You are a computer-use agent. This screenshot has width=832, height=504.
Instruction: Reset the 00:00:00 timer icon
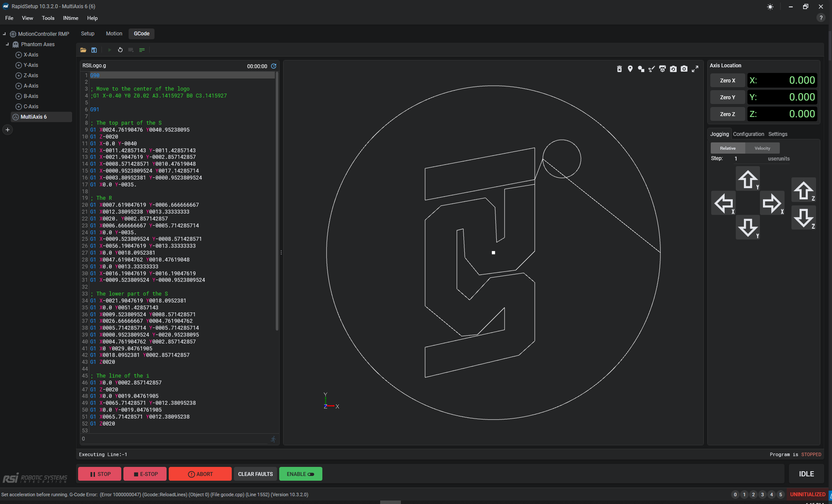pos(274,66)
